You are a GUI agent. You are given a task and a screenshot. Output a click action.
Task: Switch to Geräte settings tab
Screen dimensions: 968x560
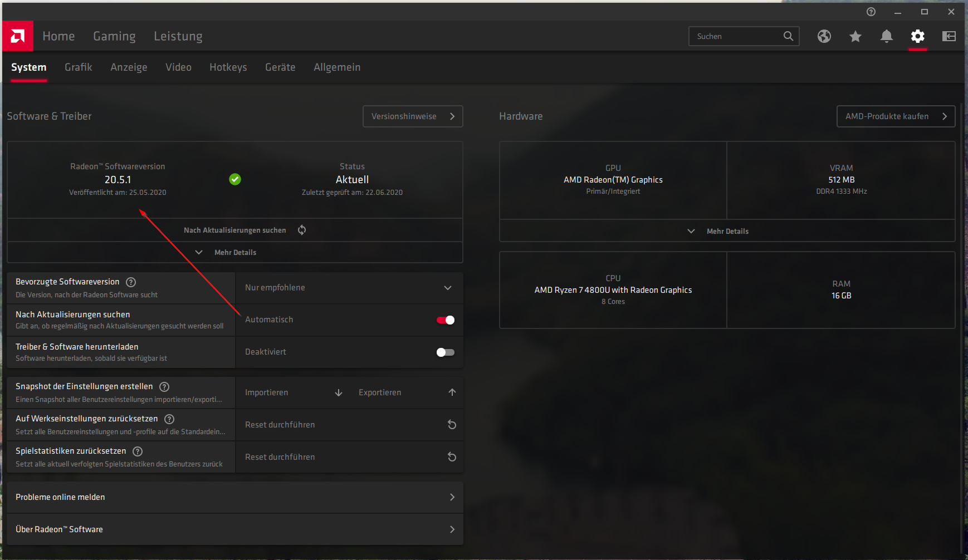click(280, 67)
